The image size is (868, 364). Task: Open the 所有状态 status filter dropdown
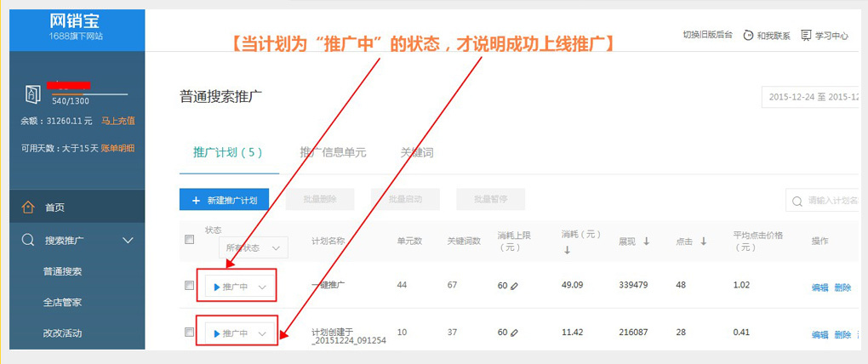(x=253, y=247)
